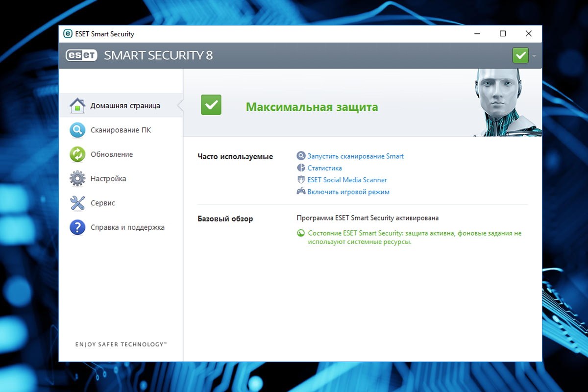
Task: Click Включить игровой режим link
Action: tap(348, 192)
